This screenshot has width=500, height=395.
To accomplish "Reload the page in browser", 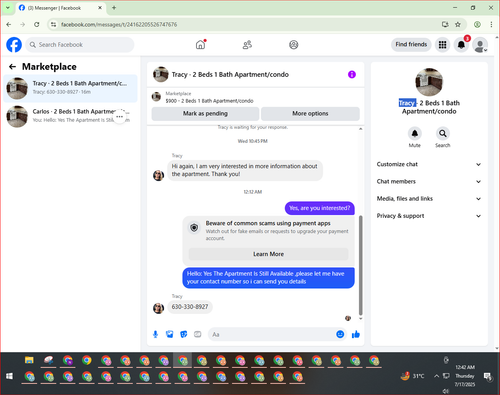I will 37,24.
